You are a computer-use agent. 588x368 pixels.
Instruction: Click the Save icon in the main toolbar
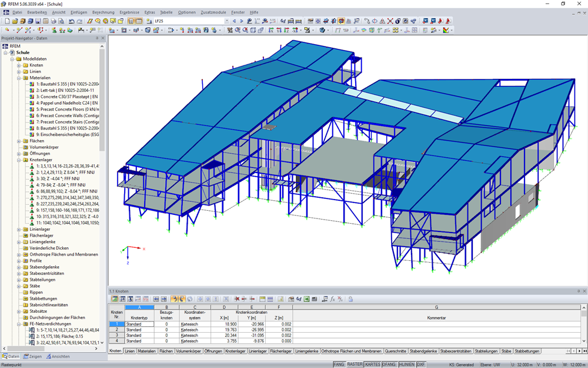click(38, 22)
